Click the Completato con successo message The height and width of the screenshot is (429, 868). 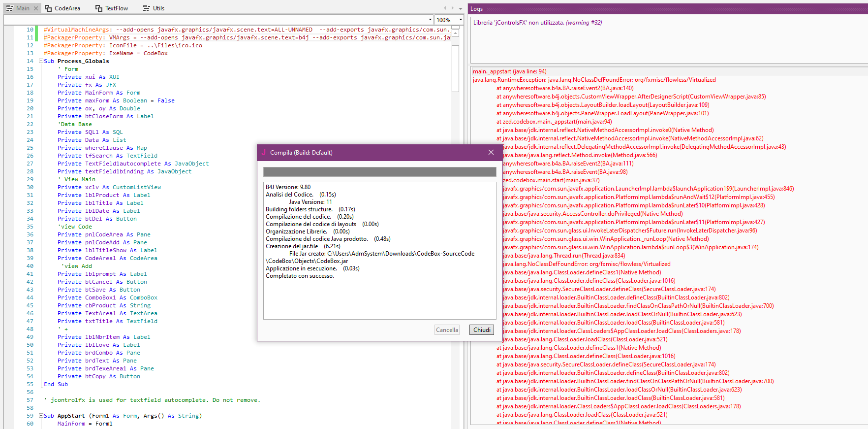pos(300,276)
